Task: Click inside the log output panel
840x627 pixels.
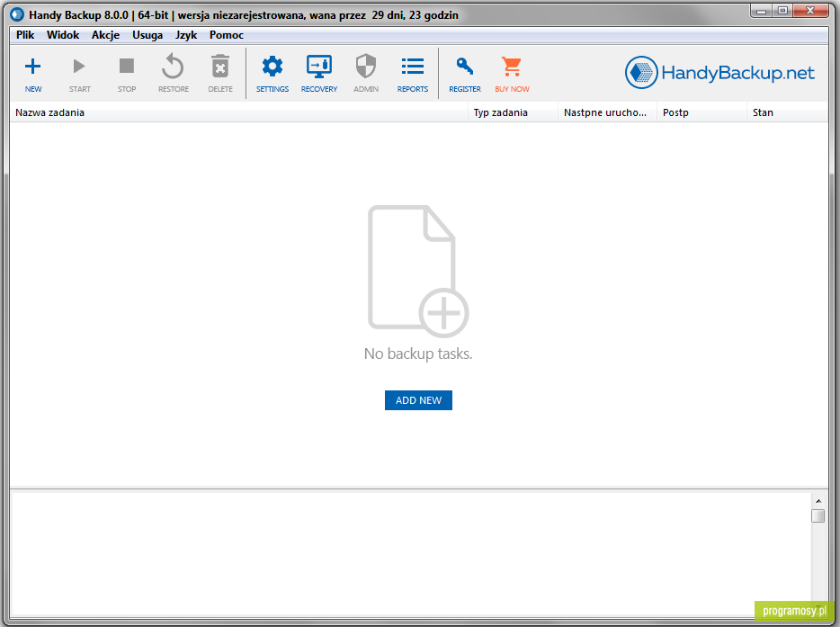Action: [x=411, y=553]
